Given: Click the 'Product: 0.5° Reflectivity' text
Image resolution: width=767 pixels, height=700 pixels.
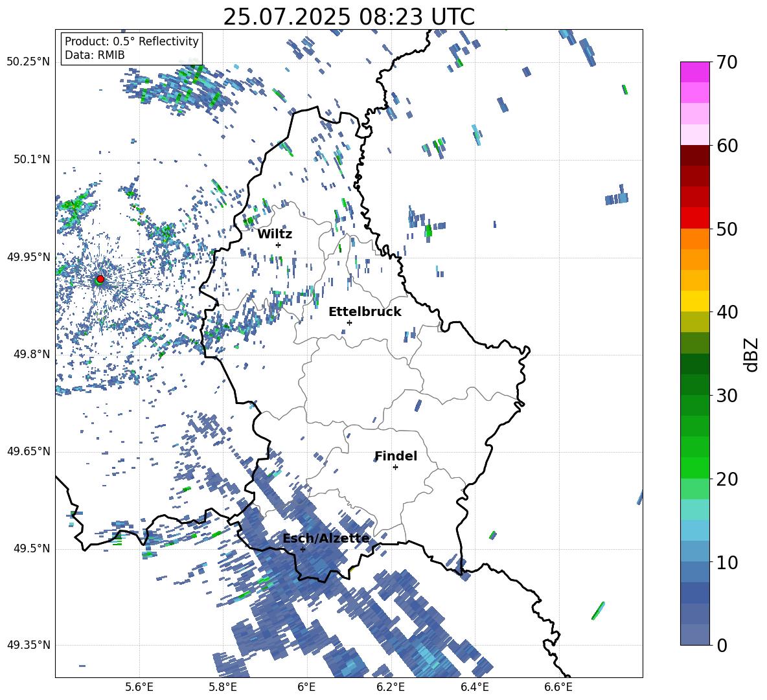Looking at the screenshot, I should [132, 41].
